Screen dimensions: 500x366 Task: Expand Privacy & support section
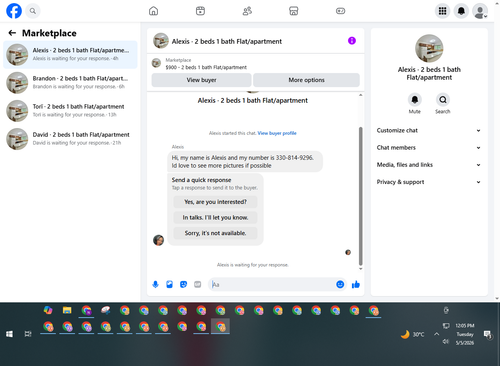pyautogui.click(x=429, y=182)
